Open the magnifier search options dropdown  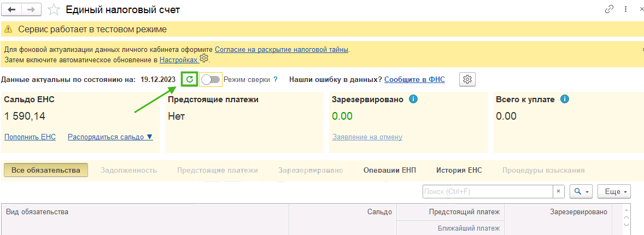tap(581, 191)
